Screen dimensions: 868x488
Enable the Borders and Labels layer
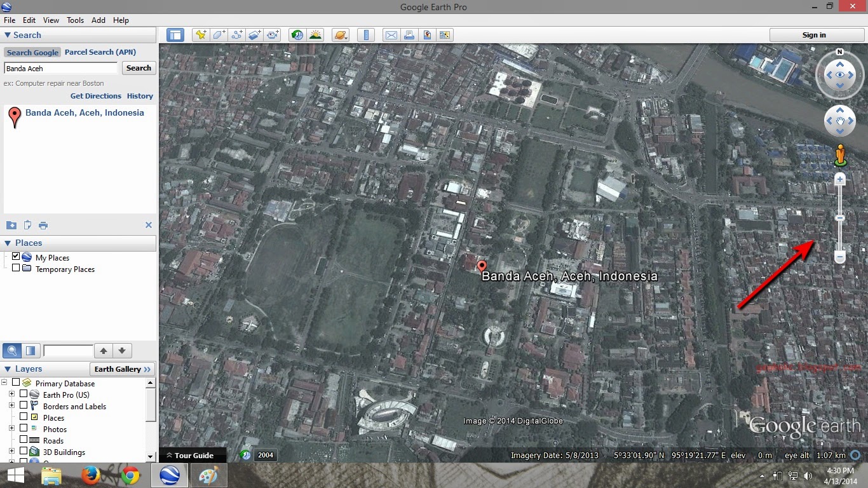point(24,406)
